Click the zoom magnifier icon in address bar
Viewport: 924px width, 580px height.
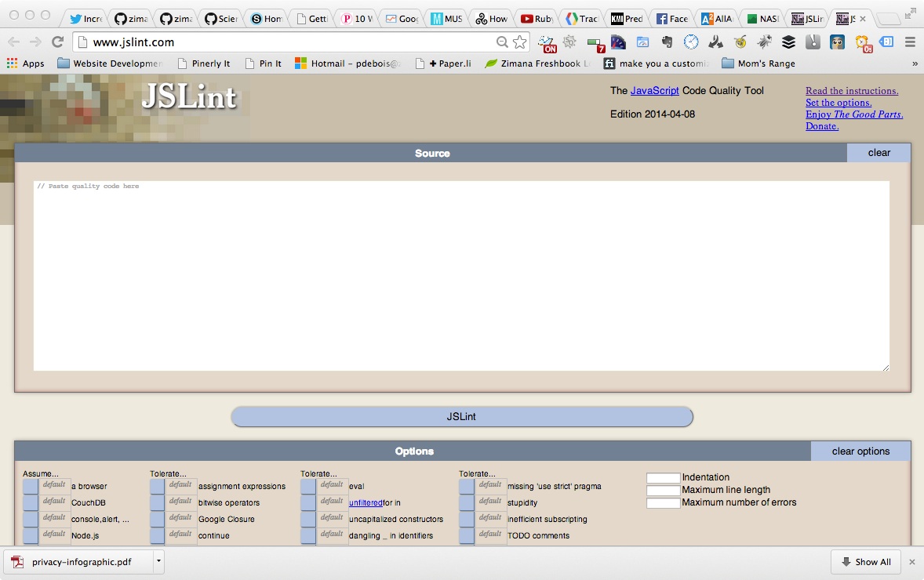[502, 42]
